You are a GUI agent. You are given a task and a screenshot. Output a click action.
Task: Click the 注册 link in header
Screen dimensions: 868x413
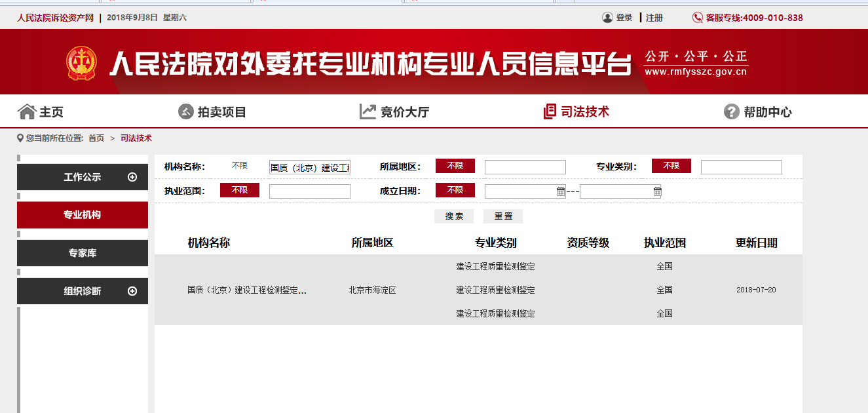click(x=654, y=18)
